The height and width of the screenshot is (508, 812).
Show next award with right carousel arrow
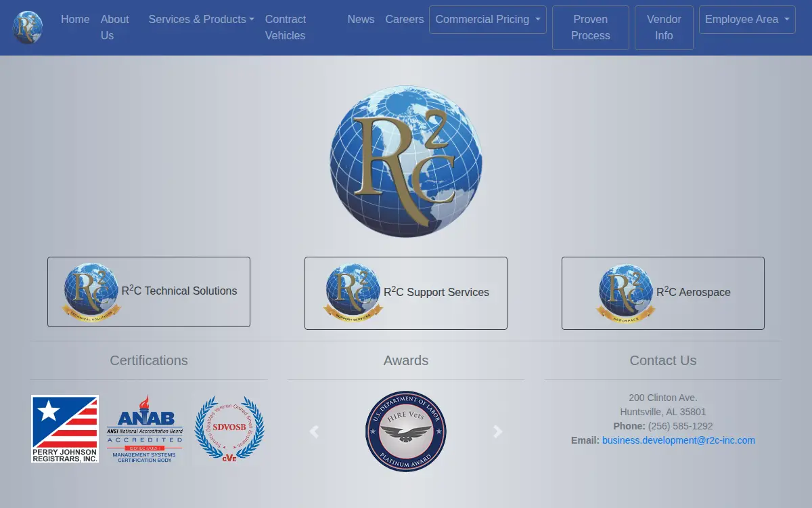[498, 431]
